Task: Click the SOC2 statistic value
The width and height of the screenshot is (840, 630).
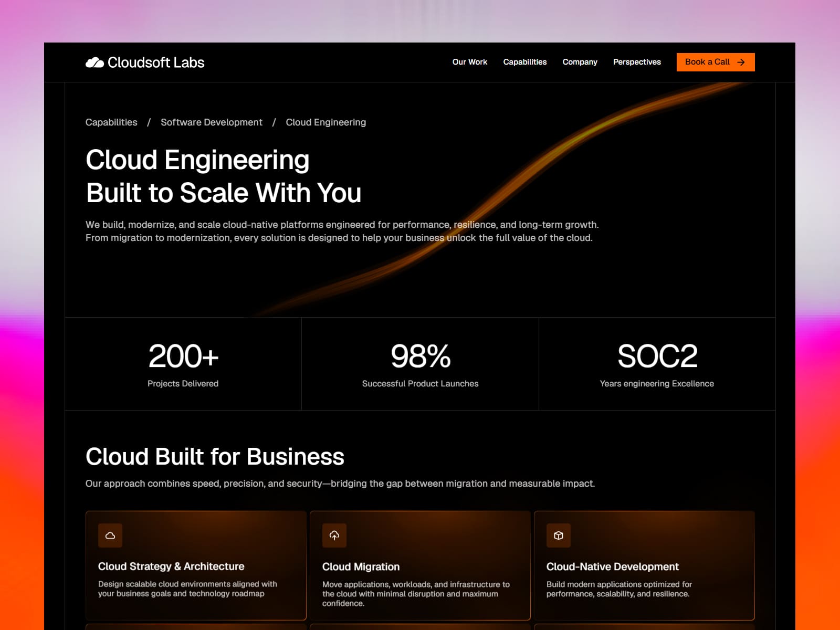Action: (657, 356)
